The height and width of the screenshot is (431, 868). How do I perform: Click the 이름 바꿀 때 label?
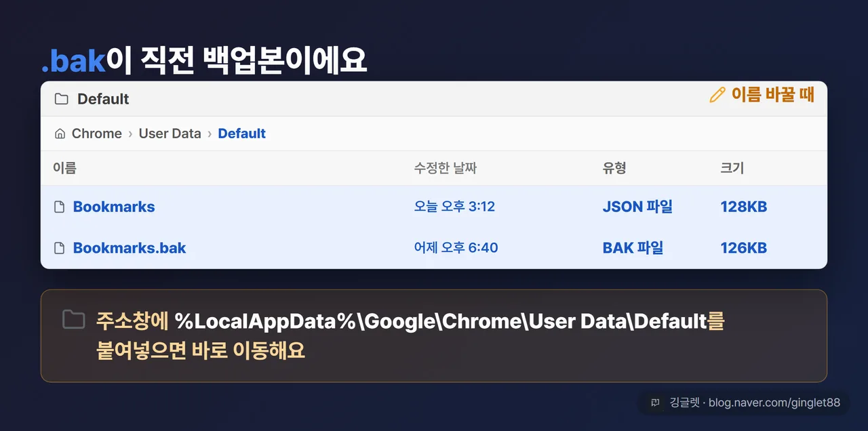click(x=773, y=95)
